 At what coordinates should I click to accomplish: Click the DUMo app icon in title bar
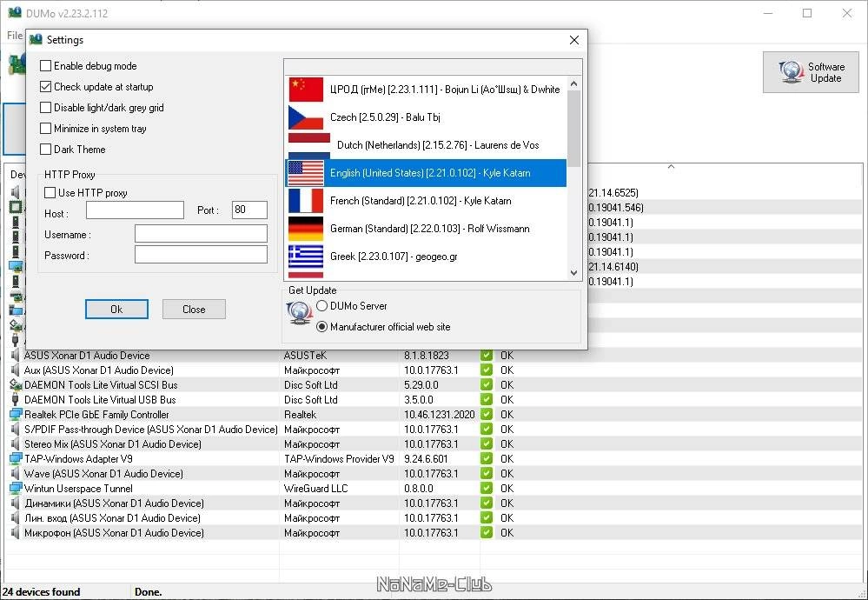[x=15, y=12]
